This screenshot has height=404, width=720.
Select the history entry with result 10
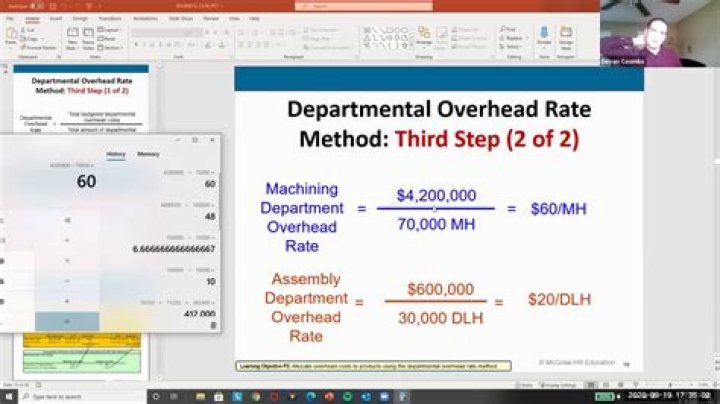point(191,276)
